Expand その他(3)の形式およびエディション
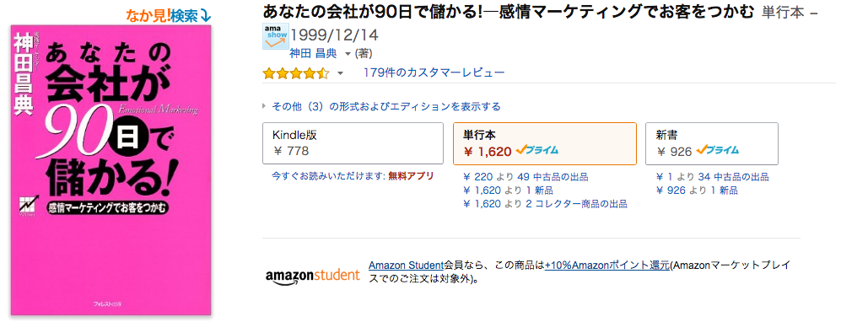 pos(381,106)
